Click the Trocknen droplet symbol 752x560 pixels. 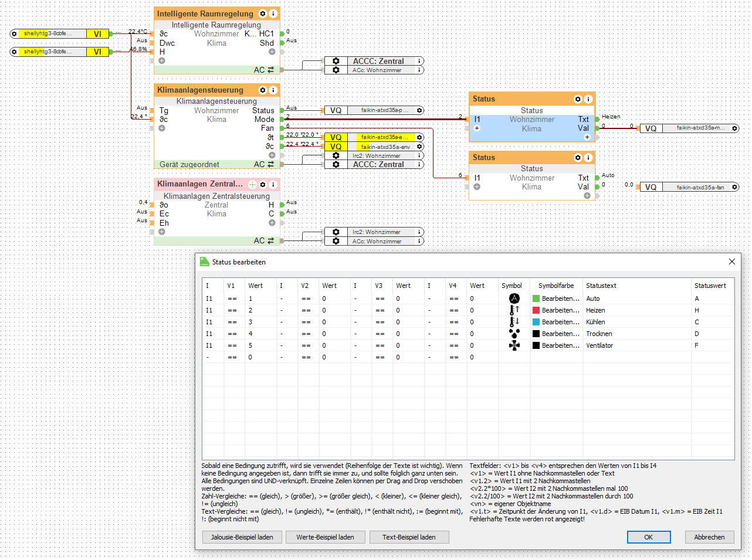click(x=514, y=334)
